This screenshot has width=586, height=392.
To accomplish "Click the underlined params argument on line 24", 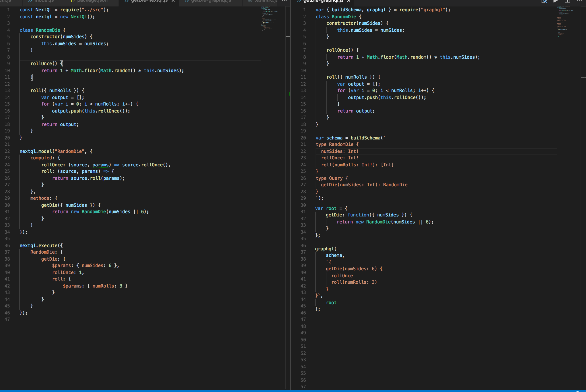I will tap(100, 165).
